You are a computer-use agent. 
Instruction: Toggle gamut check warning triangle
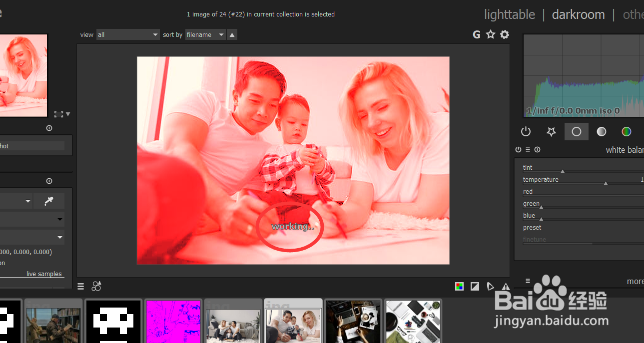click(x=506, y=286)
